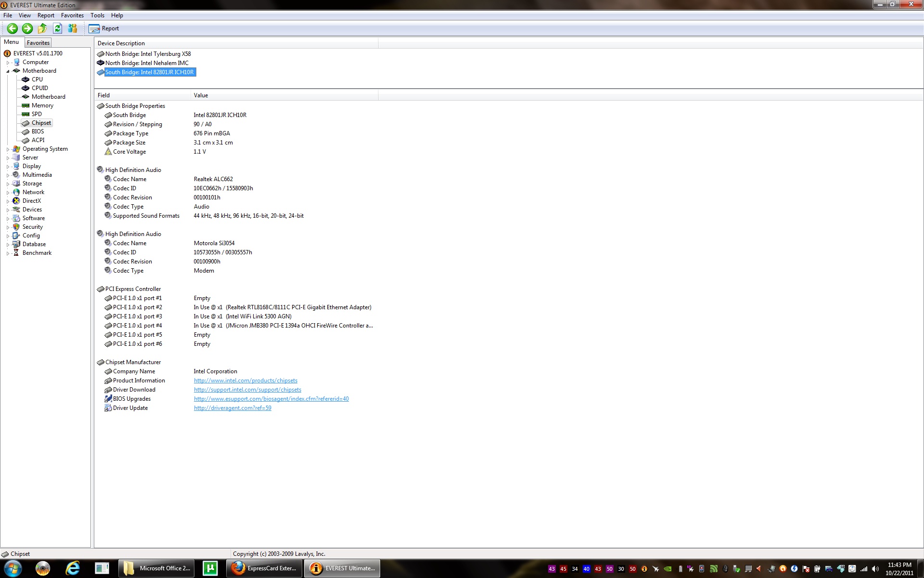Open the Help menu
The height and width of the screenshot is (578, 924).
click(x=117, y=15)
